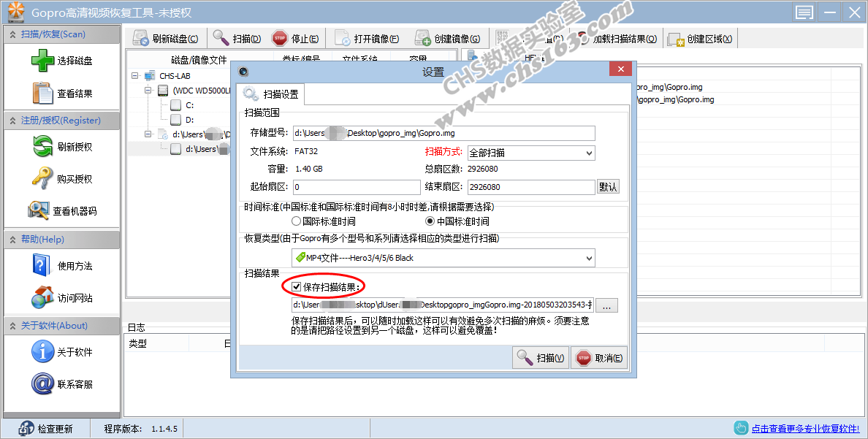Viewport: 868px width, 439px height.
Task: Open the 查看机器码 magnifier icon
Action: click(38, 210)
